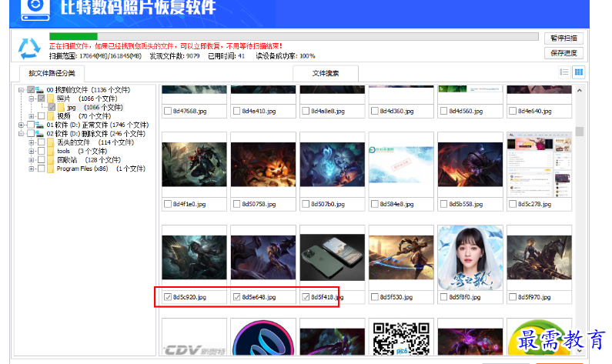Open the QR code thumbnail
Image resolution: width=612 pixels, height=364 pixels.
(x=401, y=339)
